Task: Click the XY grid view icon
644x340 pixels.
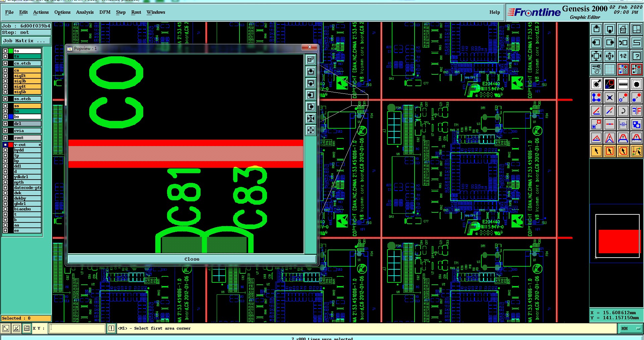Action: click(636, 29)
